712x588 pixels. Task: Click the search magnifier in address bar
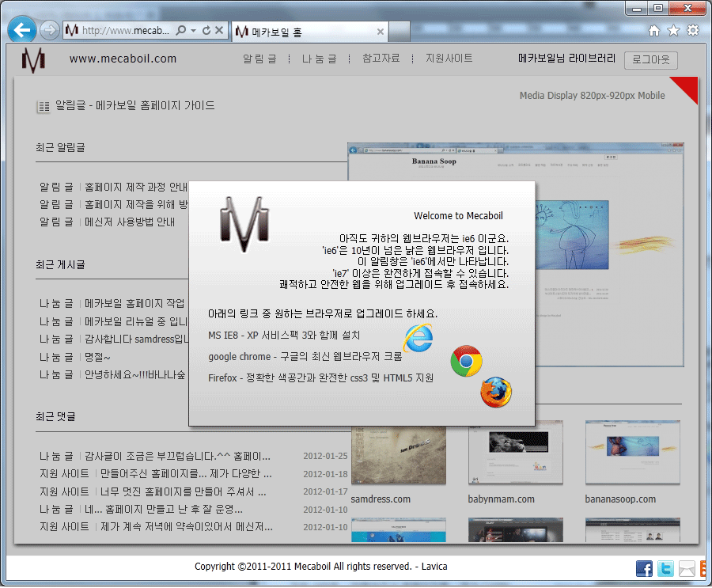click(180, 30)
